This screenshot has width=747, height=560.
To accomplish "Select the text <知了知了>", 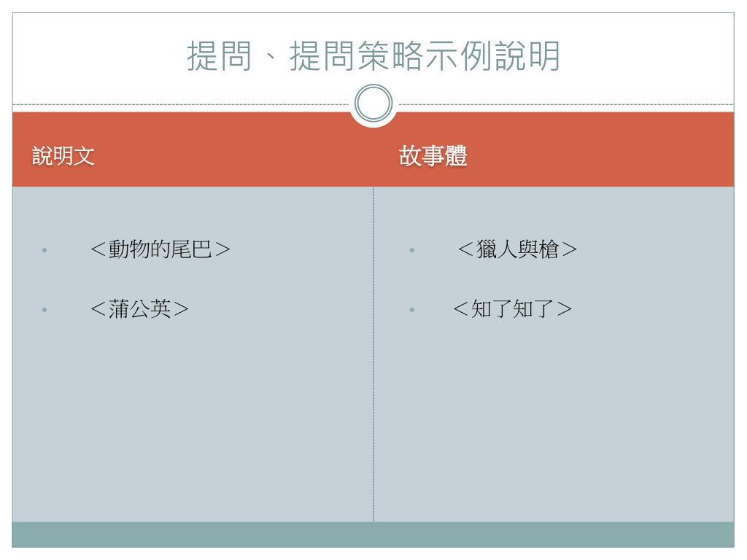I will (x=512, y=308).
